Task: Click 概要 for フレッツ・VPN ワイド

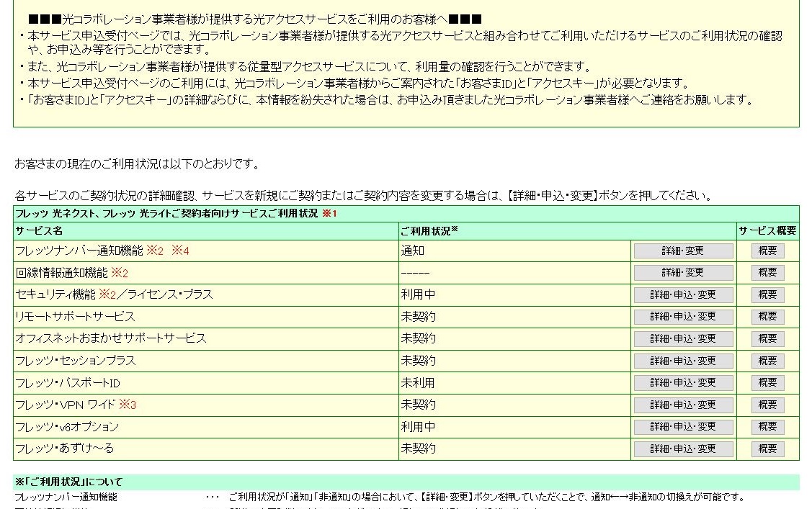Action: pos(767,405)
